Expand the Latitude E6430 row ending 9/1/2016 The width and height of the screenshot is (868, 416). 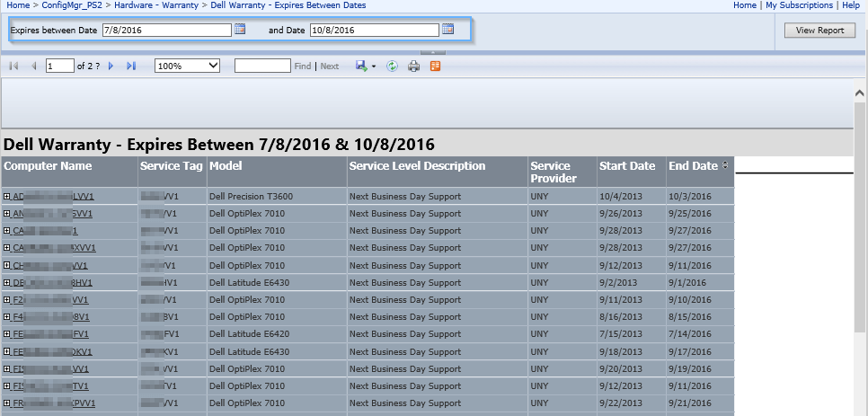[x=6, y=283]
